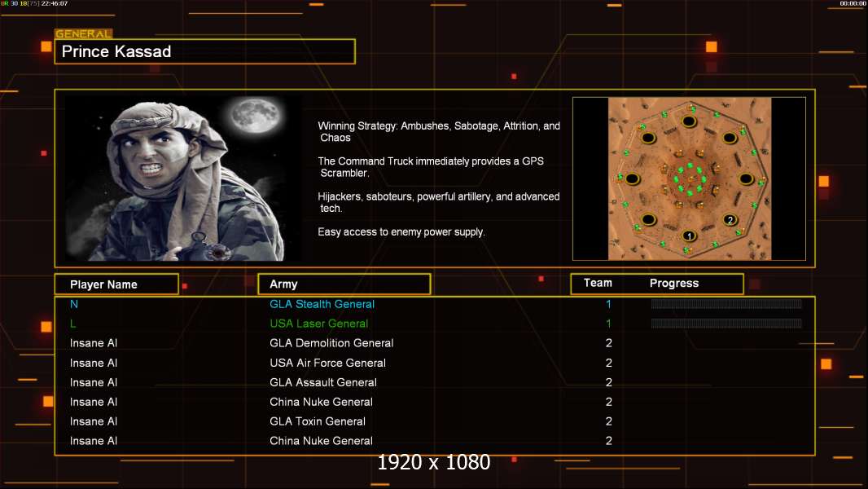
Task: Click the Progress column header
Action: click(673, 283)
